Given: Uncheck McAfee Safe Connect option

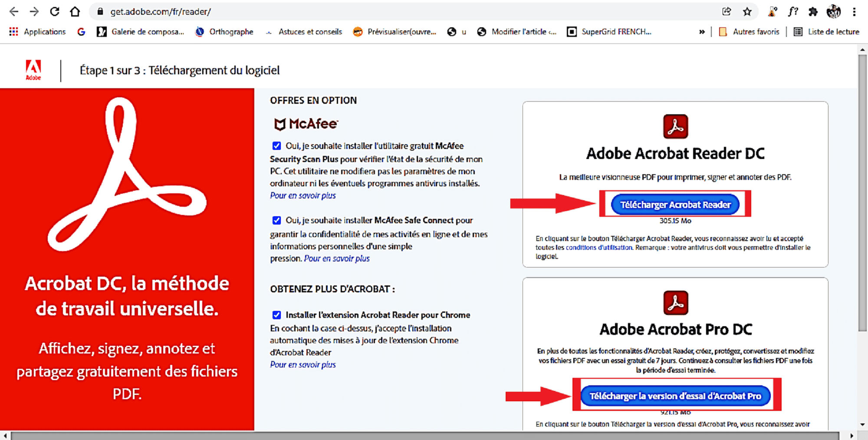Looking at the screenshot, I should (276, 220).
